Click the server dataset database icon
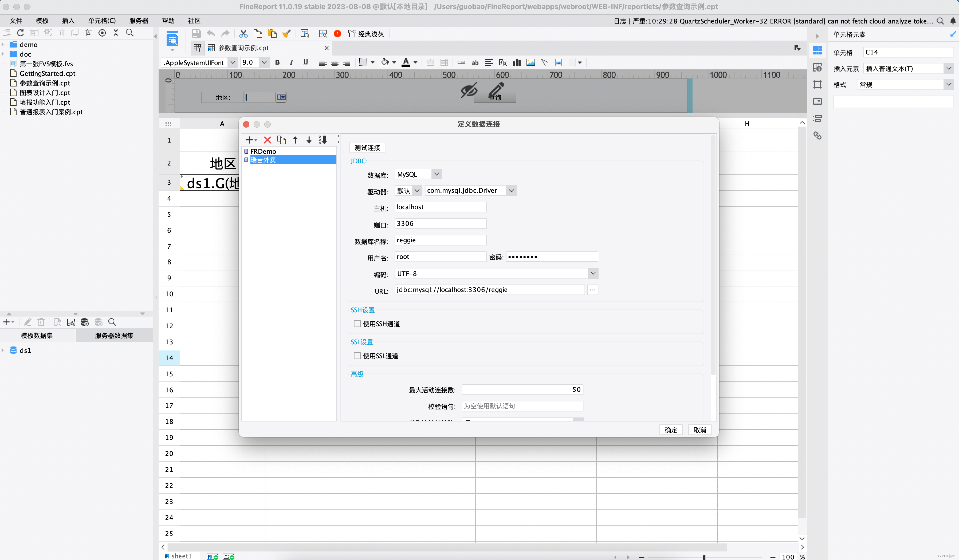 click(84, 322)
